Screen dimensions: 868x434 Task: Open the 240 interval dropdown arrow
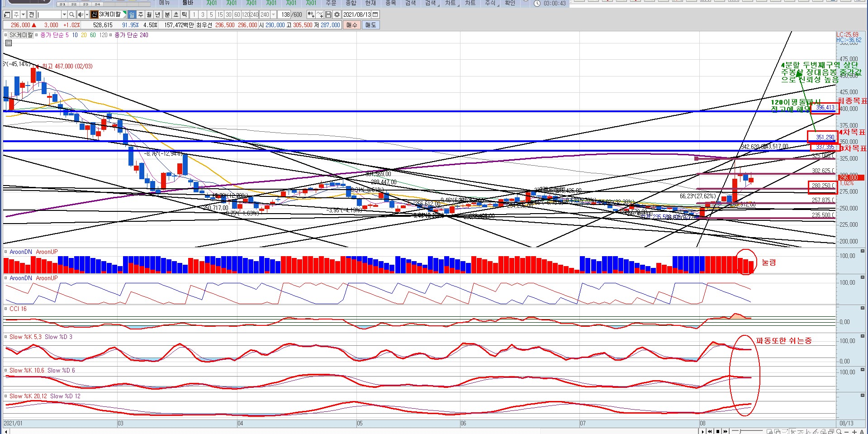(273, 14)
